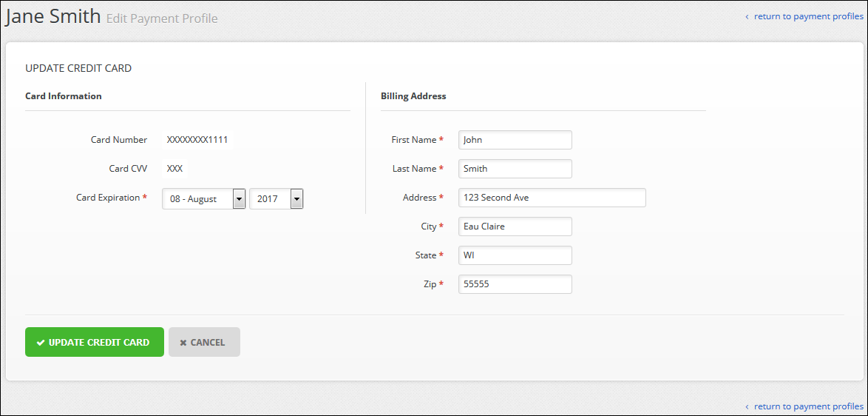The width and height of the screenshot is (868, 416).
Task: Click the Jane Smith page heading
Action: [53, 16]
